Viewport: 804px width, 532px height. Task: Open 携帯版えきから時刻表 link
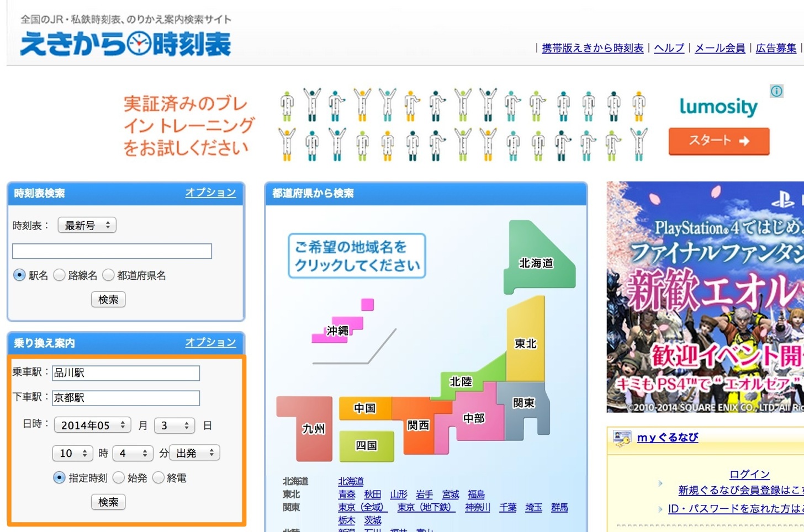(593, 48)
